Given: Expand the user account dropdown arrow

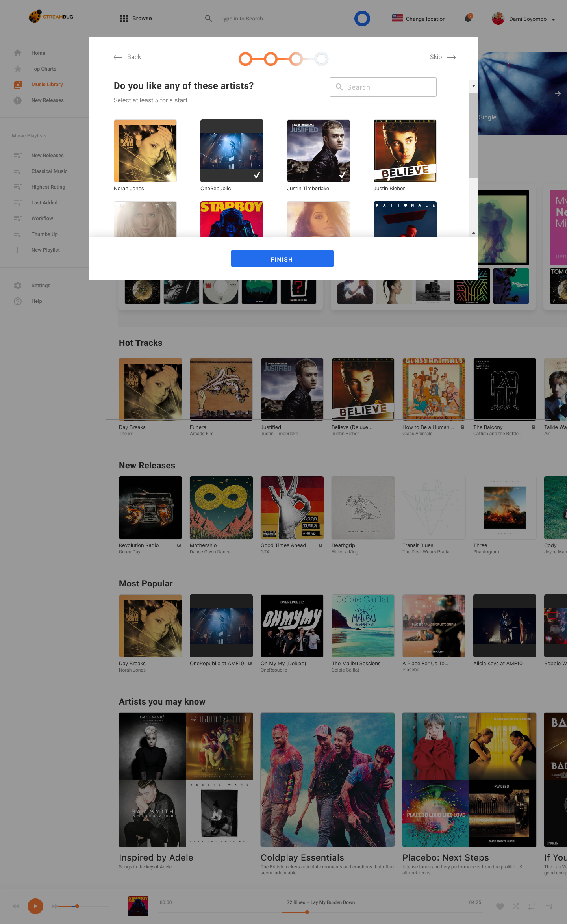Looking at the screenshot, I should (x=553, y=19).
